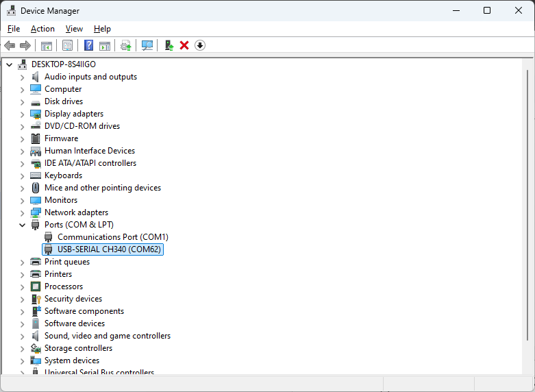
Task: Click the Back arrow in the toolbar
Action: 10,45
